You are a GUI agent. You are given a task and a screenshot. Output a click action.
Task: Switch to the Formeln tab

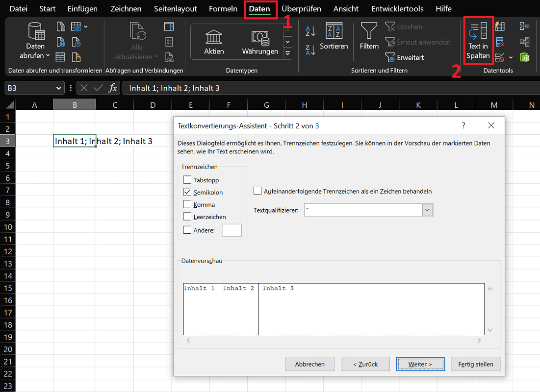(x=223, y=9)
